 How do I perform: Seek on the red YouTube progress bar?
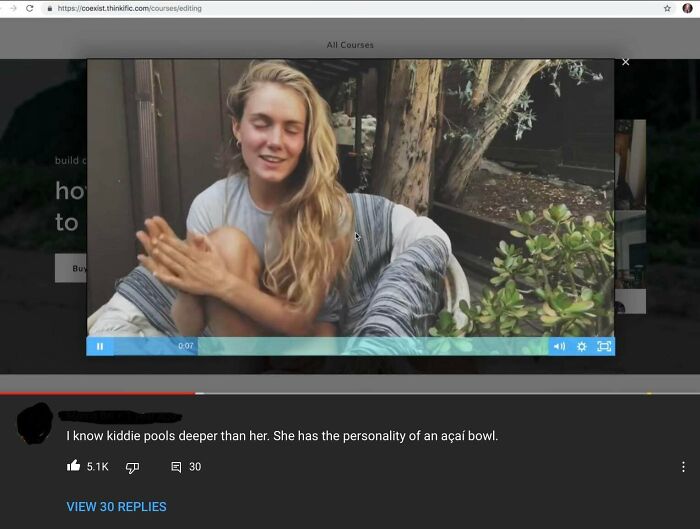(x=350, y=393)
